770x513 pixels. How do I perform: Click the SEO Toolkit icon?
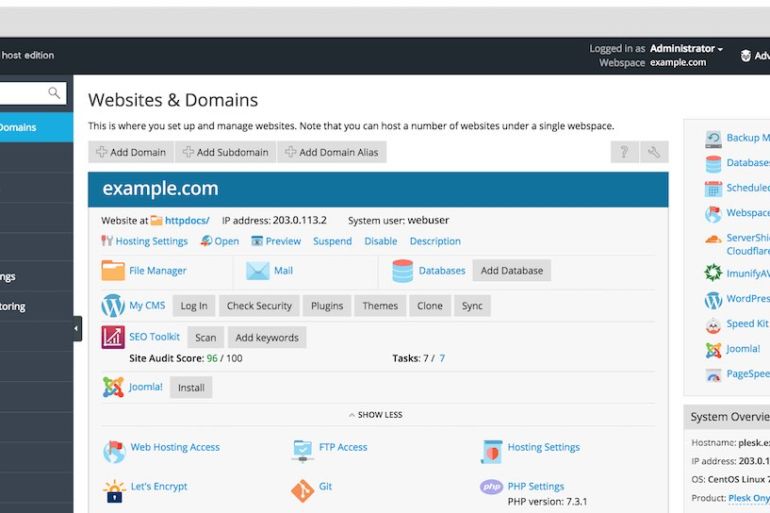(113, 337)
